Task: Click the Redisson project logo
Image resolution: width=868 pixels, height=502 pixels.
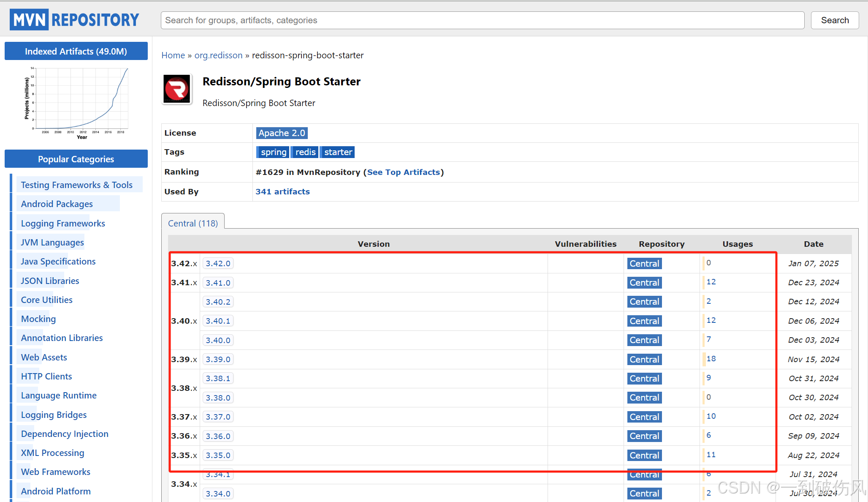Action: coord(177,89)
